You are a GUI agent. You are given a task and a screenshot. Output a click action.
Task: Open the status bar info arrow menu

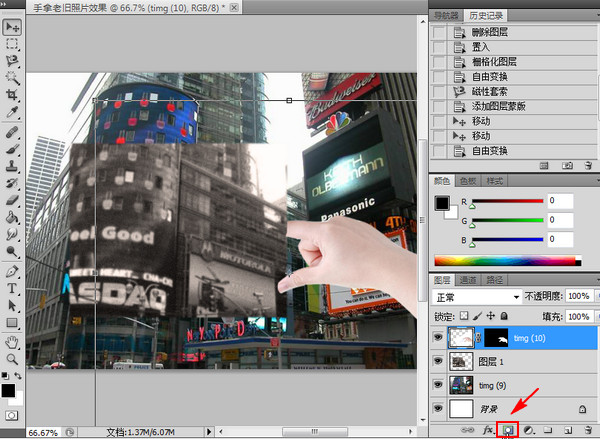click(209, 432)
